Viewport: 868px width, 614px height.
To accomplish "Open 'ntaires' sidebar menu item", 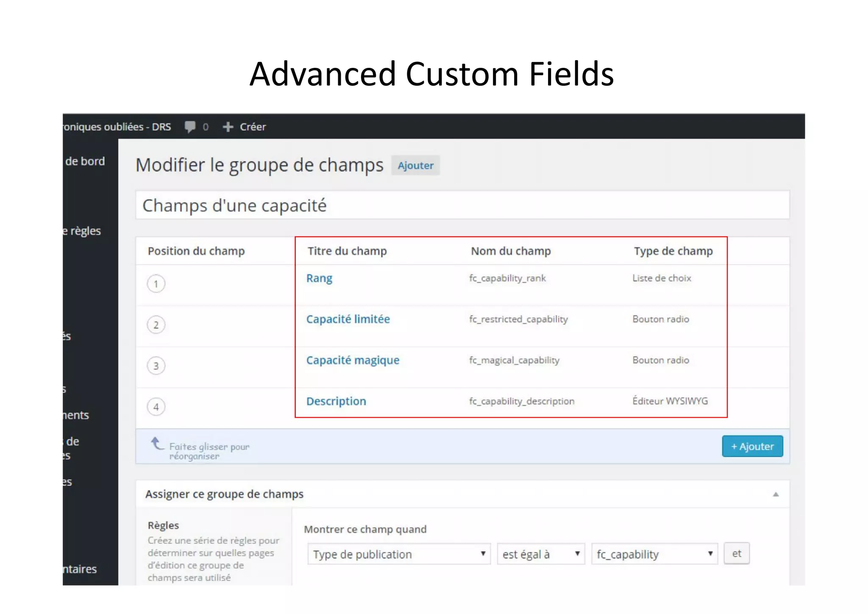I will (80, 569).
